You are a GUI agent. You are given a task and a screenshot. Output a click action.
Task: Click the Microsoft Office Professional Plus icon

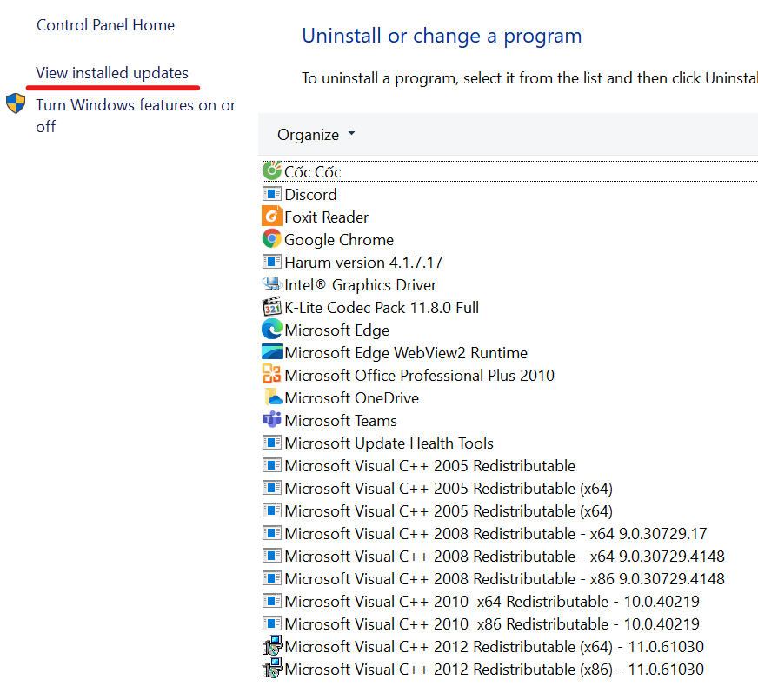[272, 374]
